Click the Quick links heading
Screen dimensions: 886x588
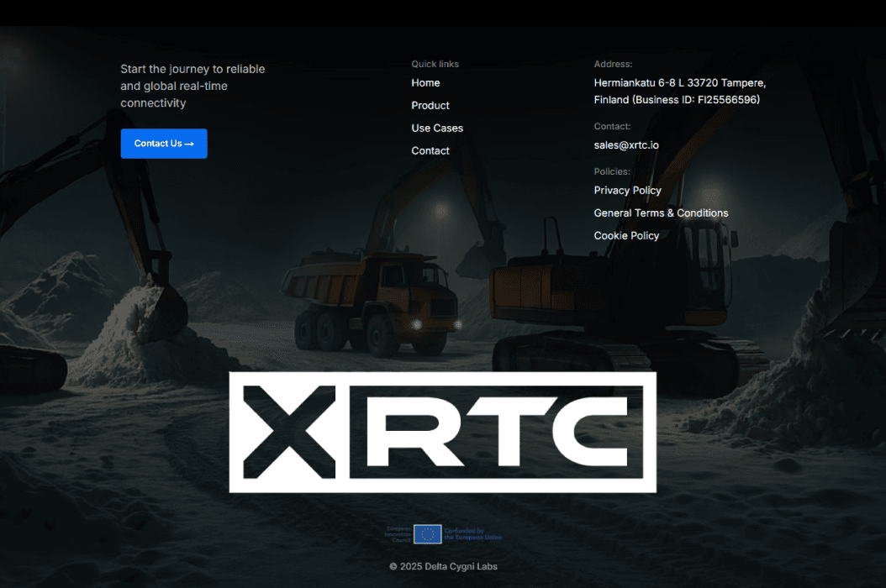tap(435, 64)
